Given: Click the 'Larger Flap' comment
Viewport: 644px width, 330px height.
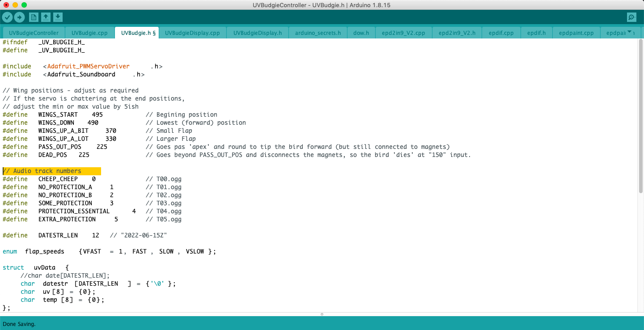Looking at the screenshot, I should (171, 139).
